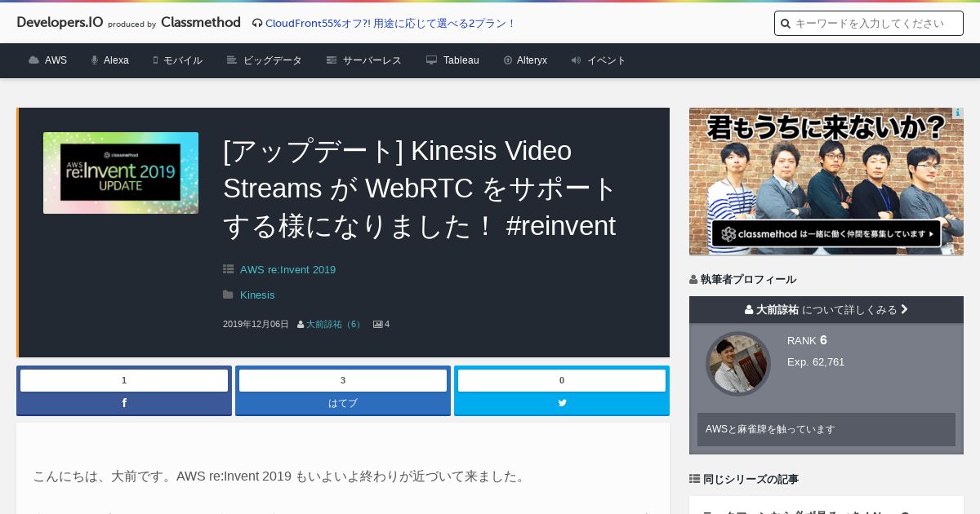Click the bars icon beside ビッグデータ
This screenshot has width=980, height=514.
pyautogui.click(x=232, y=60)
